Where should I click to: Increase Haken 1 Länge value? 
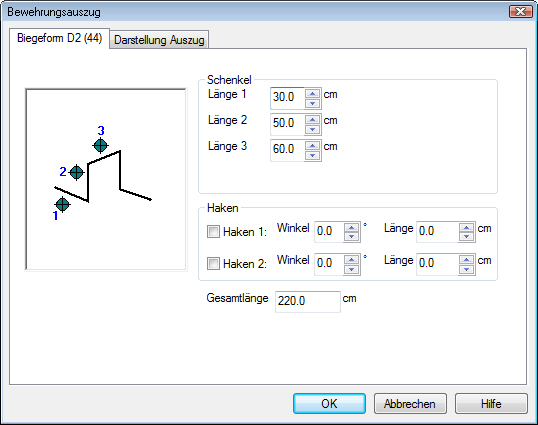467,228
